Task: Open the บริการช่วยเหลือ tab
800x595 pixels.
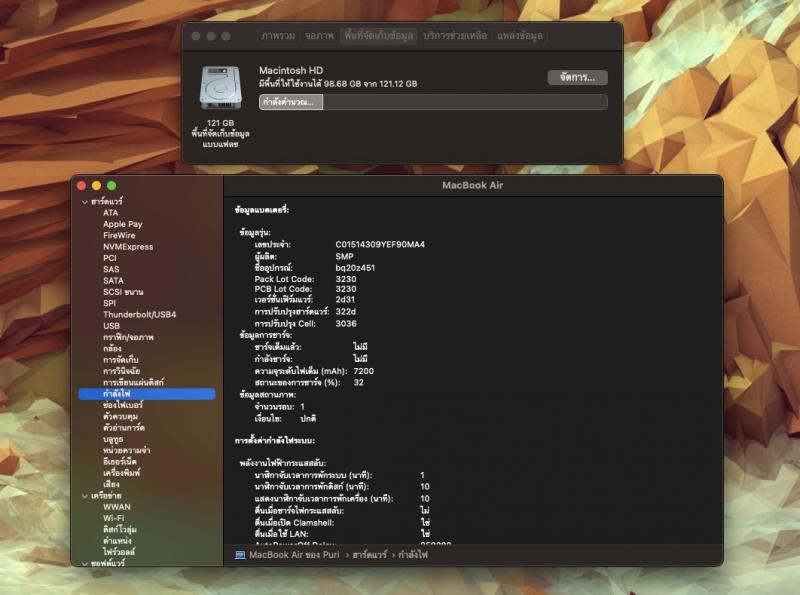Action: click(455, 36)
